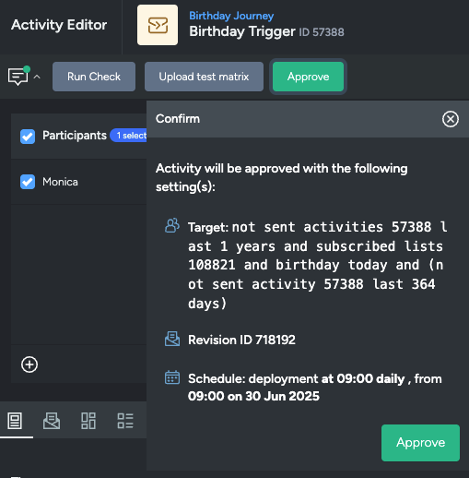Screen dimensions: 470x478
Task: Click Upload test matrix button
Action: 204,77
